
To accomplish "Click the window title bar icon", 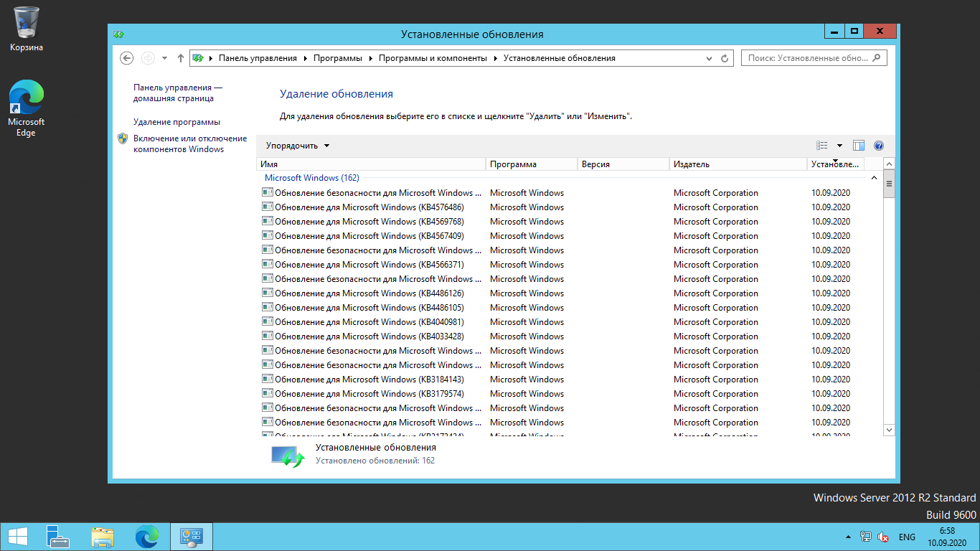I will [x=119, y=34].
